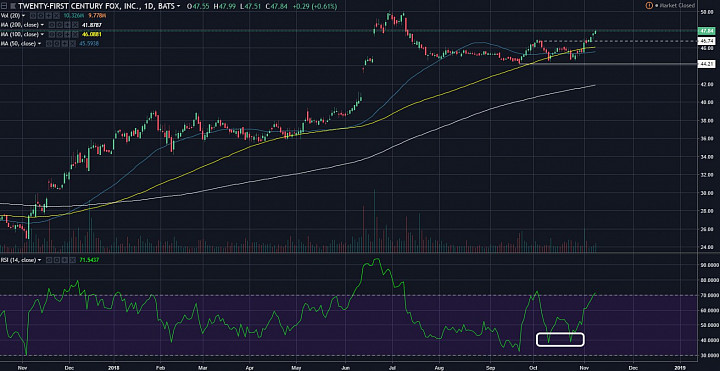This screenshot has height=371, width=720.
Task: Select the MA (50, close) indicator label
Action: pos(18,44)
